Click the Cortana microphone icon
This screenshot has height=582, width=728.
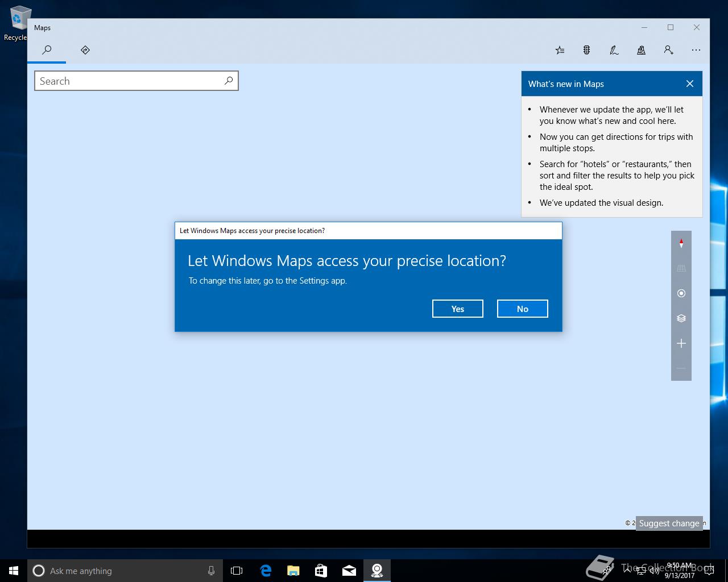click(211, 571)
